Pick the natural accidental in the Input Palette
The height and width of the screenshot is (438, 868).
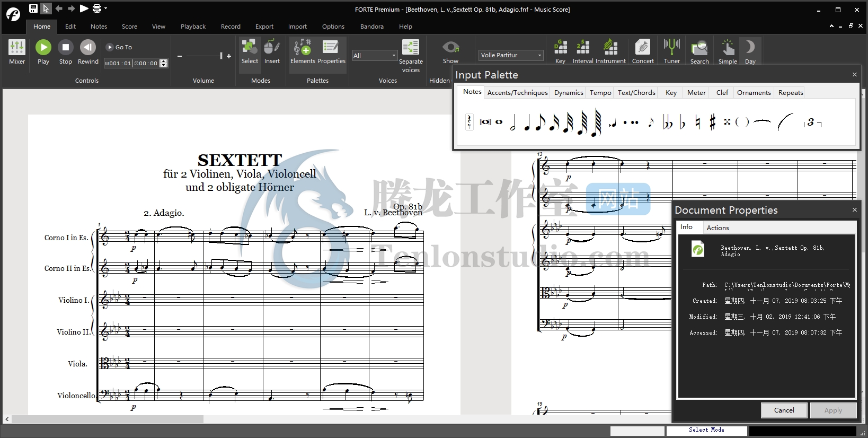click(x=697, y=122)
